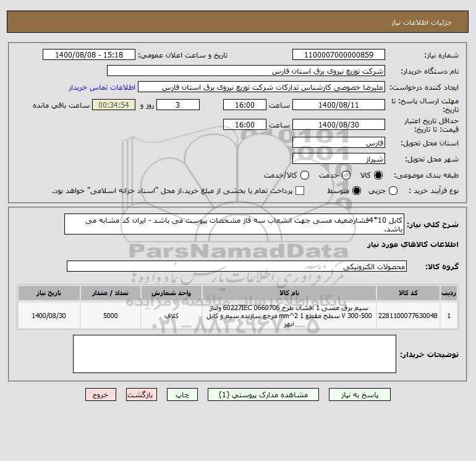Click the 16:00 time field beside the 1400/08/30 date

[x=245, y=124]
